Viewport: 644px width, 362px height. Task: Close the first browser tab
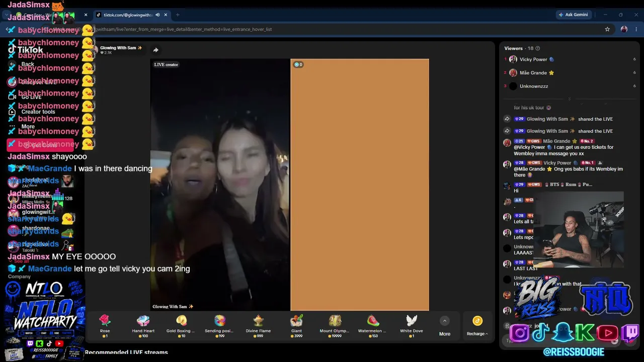[86, 15]
